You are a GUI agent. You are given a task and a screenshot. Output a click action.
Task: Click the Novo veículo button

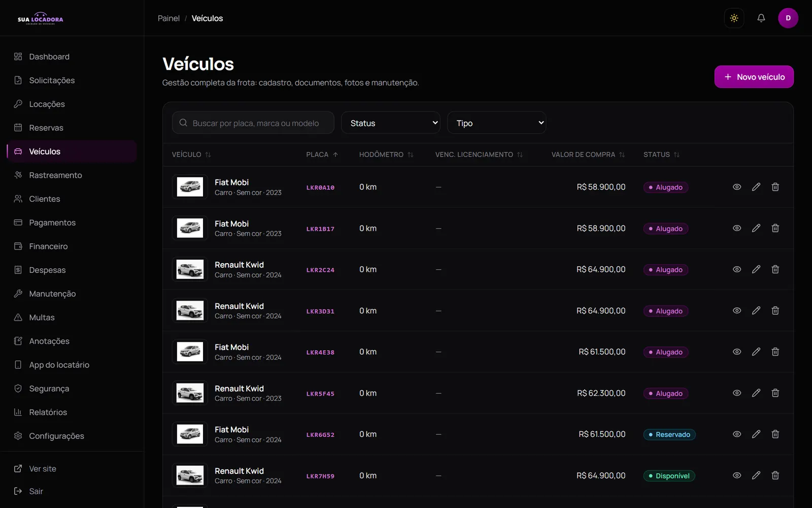[x=754, y=77]
